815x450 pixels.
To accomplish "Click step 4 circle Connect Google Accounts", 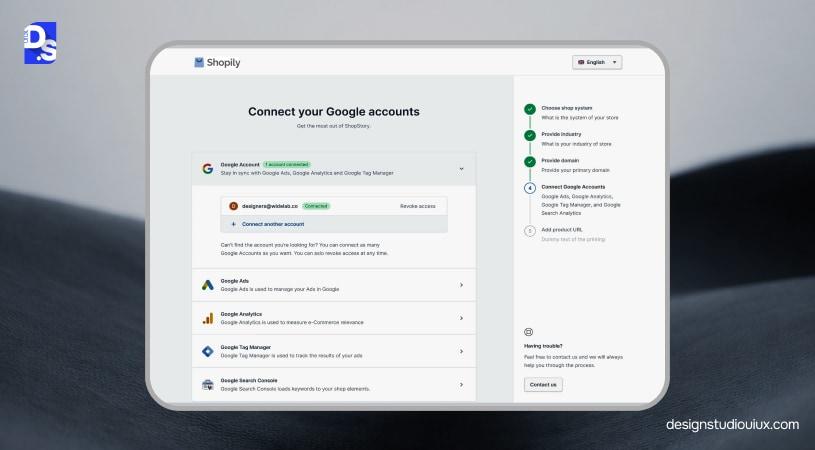I will (x=530, y=188).
